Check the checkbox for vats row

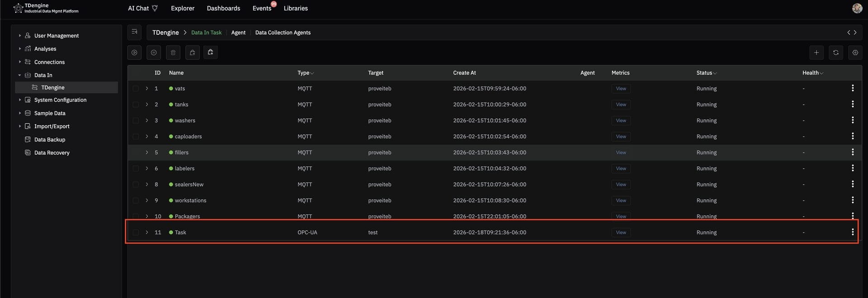tap(136, 88)
